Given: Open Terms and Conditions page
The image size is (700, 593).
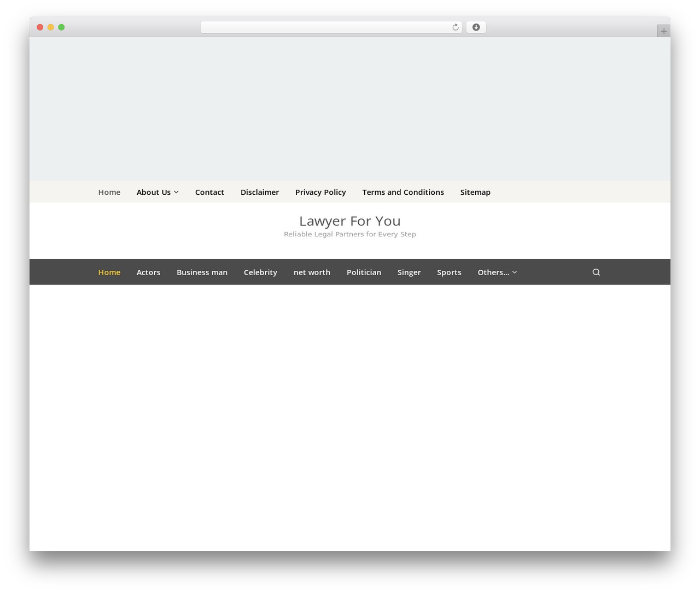Looking at the screenshot, I should [x=403, y=192].
